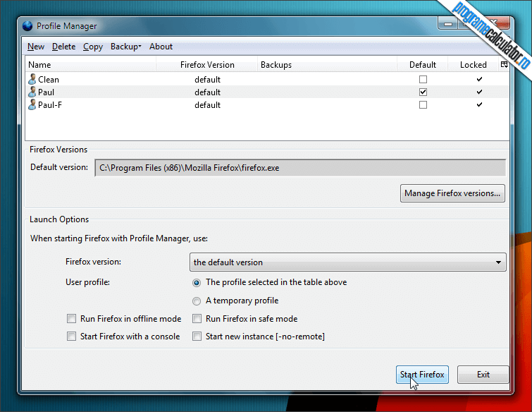Open the column picker icon in table header
The width and height of the screenshot is (532, 412).
click(x=505, y=64)
